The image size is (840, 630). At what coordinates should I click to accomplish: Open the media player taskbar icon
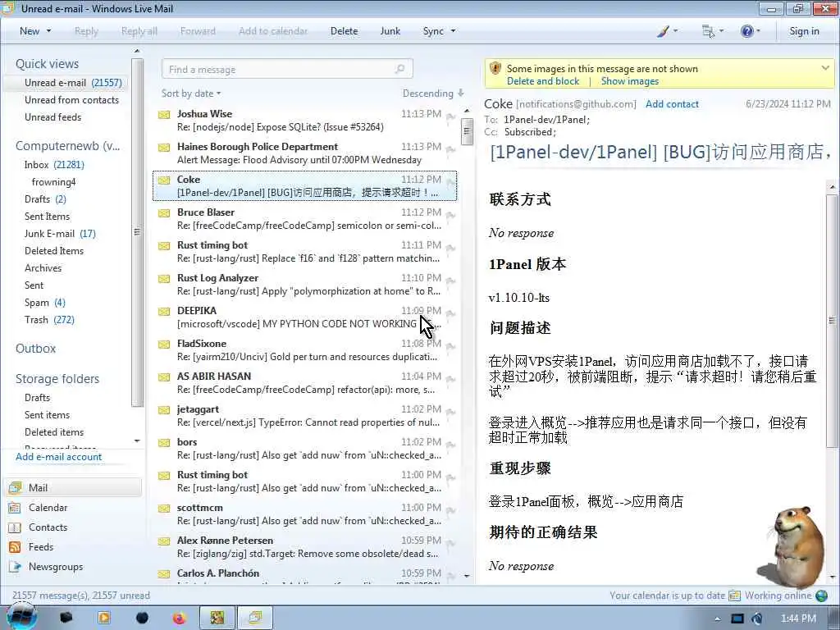tap(104, 619)
